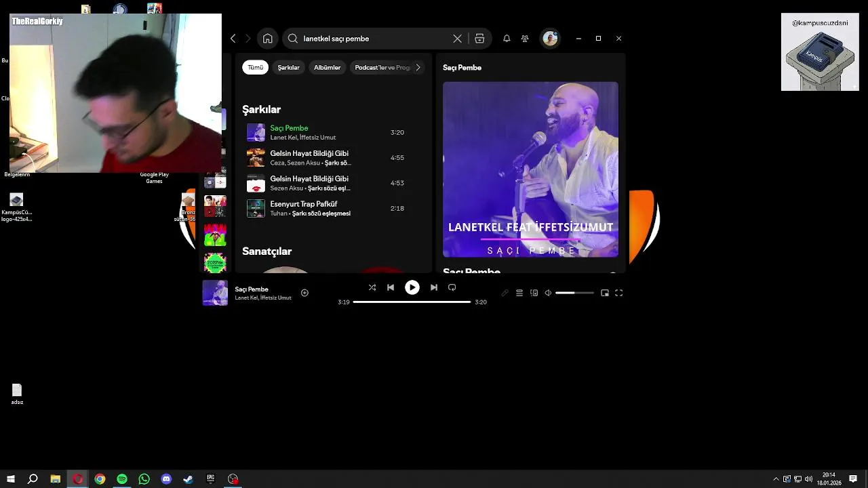This screenshot has width=868, height=488.
Task: Open Epic Games Launcher from the taskbar
Action: tap(211, 479)
